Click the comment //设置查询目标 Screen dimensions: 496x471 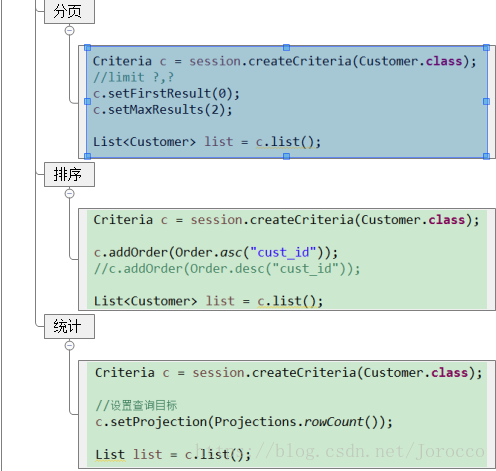coord(136,405)
